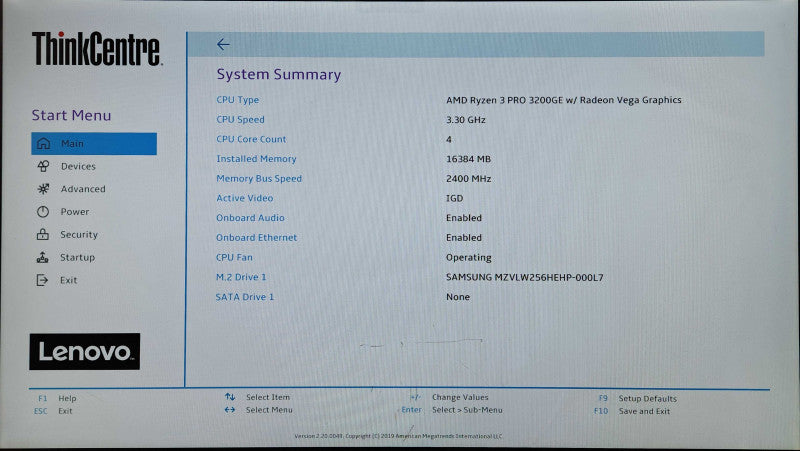Click the Devices icon in sidebar

click(x=43, y=166)
